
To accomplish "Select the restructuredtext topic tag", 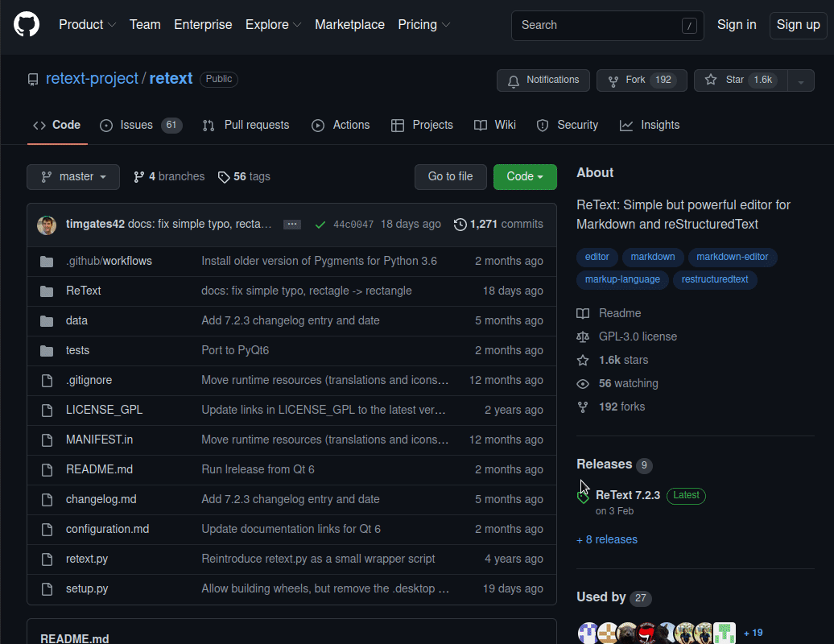I will (x=715, y=279).
